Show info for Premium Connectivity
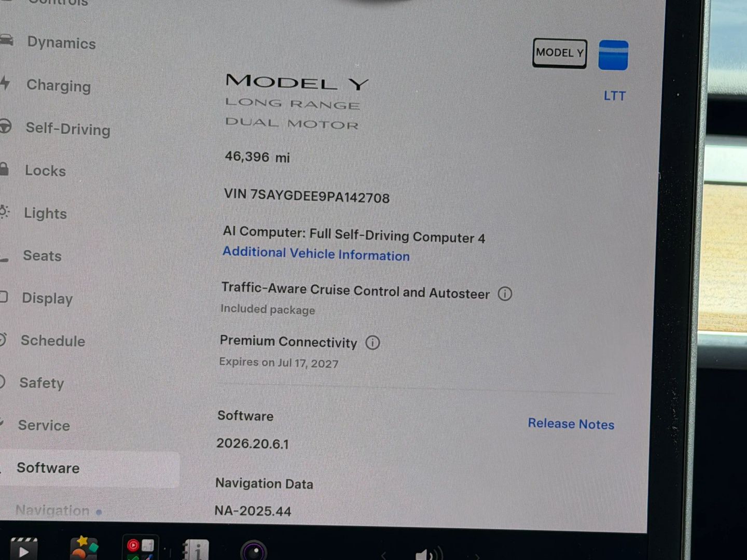 pyautogui.click(x=372, y=343)
